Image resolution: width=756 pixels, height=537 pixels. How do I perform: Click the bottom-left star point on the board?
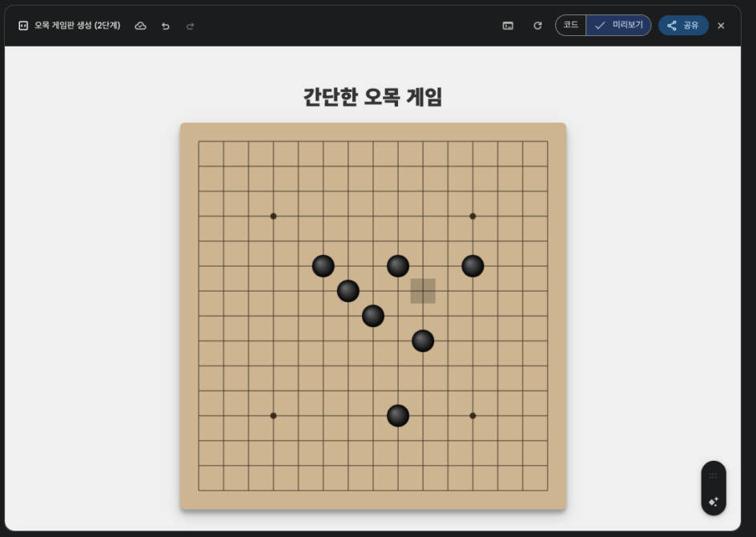pos(273,415)
